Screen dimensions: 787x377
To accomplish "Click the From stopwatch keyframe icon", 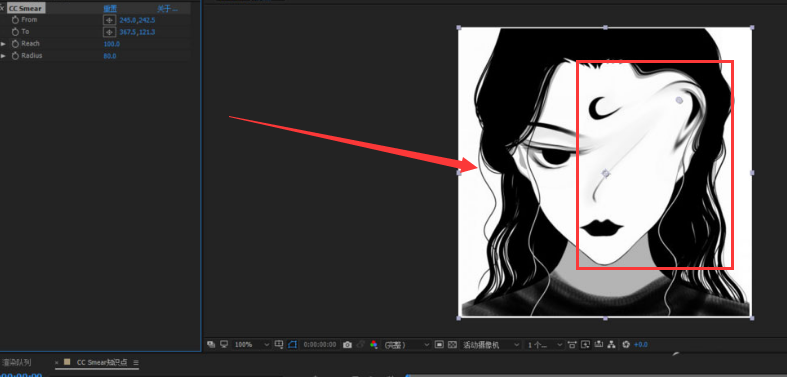I will [x=15, y=20].
